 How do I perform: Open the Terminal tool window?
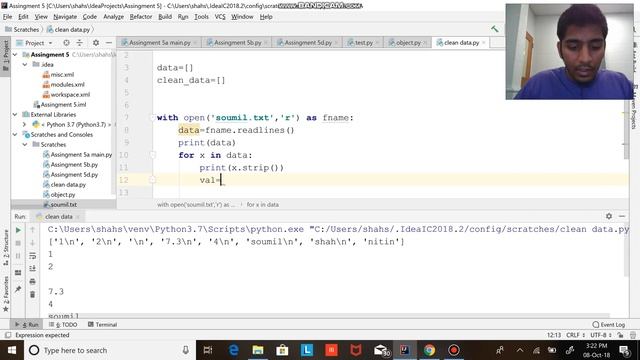(102, 324)
